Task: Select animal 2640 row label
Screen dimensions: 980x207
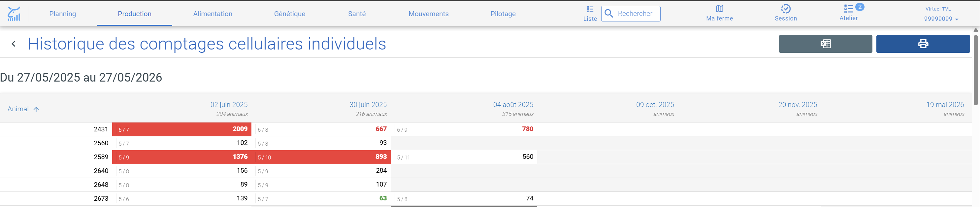Action: pyautogui.click(x=101, y=171)
